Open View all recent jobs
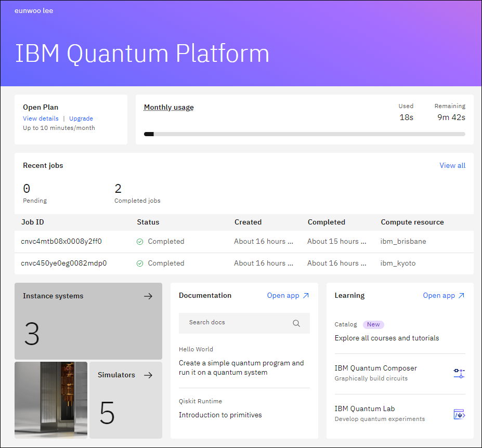The width and height of the screenshot is (482, 448). [452, 165]
